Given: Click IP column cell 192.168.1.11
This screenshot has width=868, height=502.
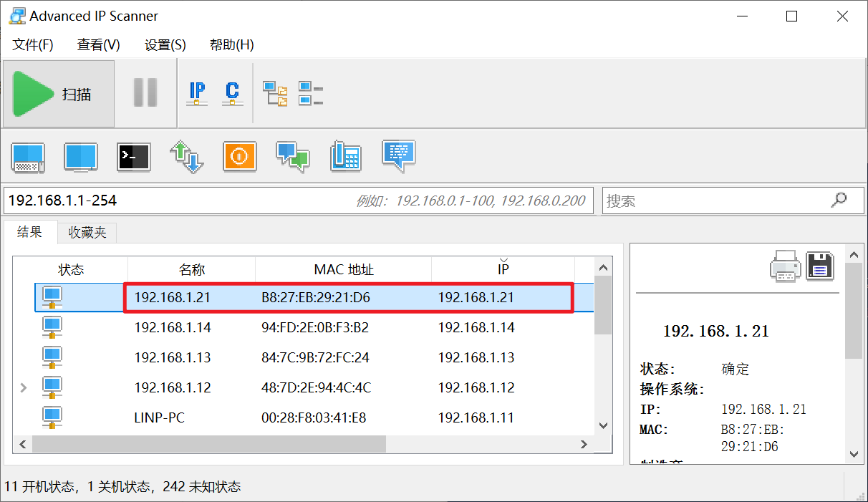Looking at the screenshot, I should (476, 417).
